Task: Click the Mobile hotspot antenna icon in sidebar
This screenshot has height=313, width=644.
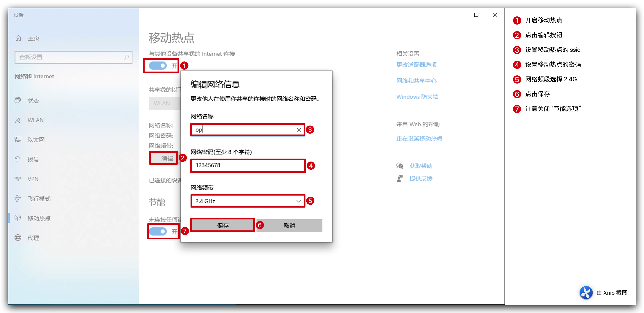Action: coord(18,218)
